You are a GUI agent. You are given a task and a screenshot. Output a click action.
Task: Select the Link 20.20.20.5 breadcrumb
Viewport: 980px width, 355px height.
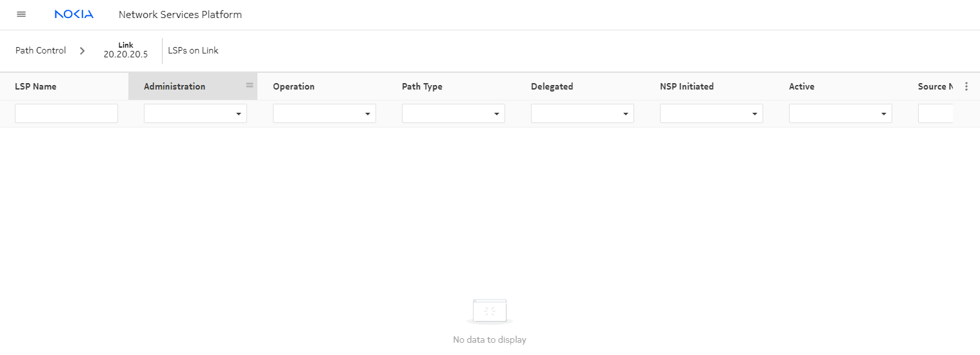coord(125,50)
